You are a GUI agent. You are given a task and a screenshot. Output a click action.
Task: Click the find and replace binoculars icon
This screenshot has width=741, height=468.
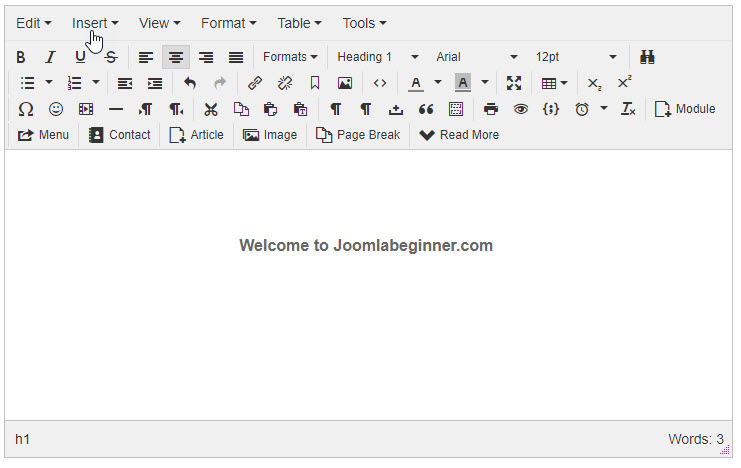click(647, 57)
